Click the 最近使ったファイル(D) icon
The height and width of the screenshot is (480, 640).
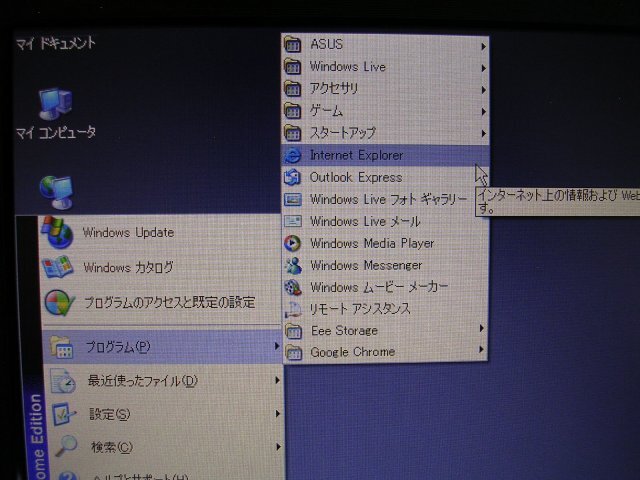[63, 381]
